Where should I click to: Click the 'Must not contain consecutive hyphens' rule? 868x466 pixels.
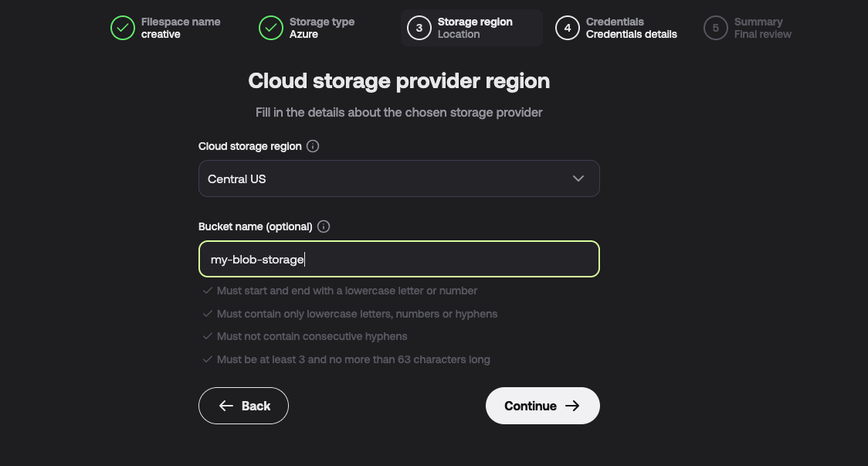312,336
